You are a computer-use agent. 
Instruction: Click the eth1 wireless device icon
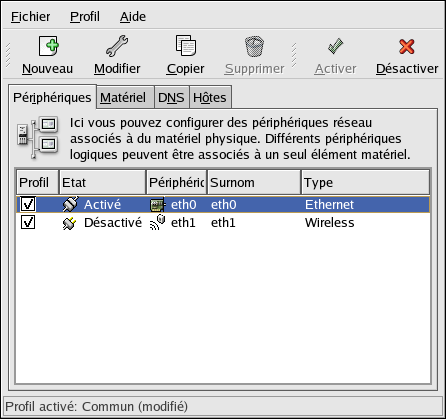click(158, 223)
